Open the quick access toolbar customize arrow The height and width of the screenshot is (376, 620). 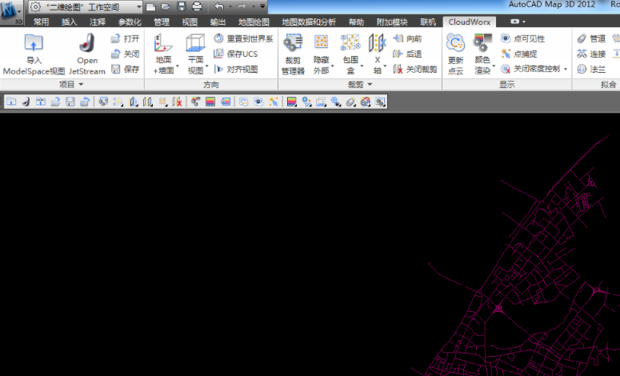263,6
